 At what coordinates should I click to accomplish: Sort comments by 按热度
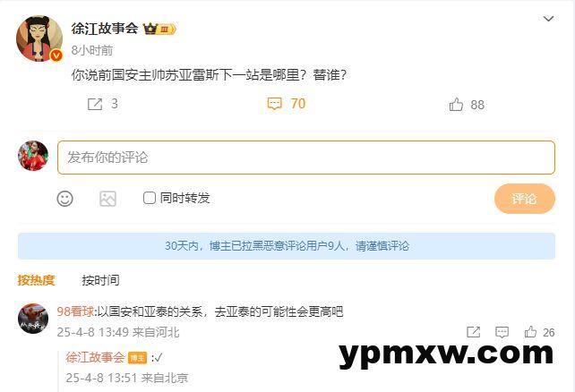coord(36,280)
